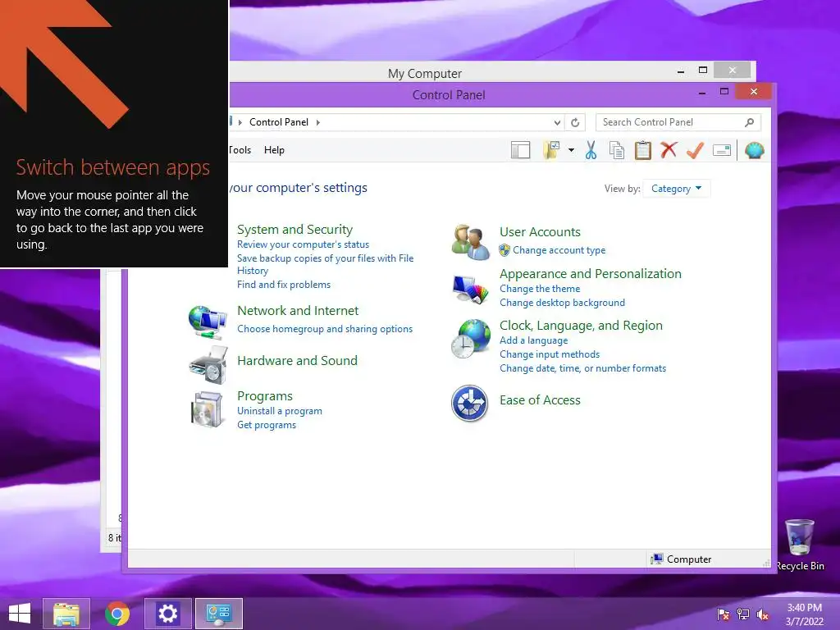Click Find and fix problems
840x630 pixels.
(284, 285)
